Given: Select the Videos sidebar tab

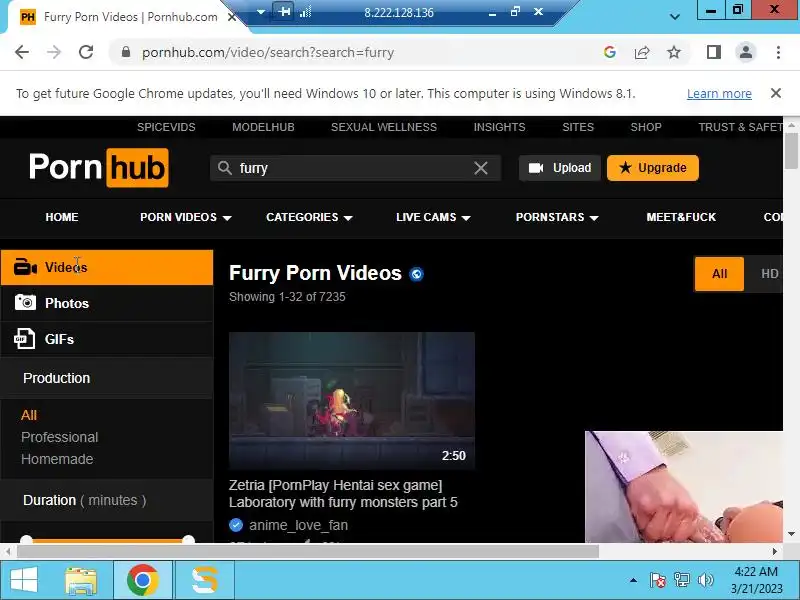Looking at the screenshot, I should click(x=107, y=267).
